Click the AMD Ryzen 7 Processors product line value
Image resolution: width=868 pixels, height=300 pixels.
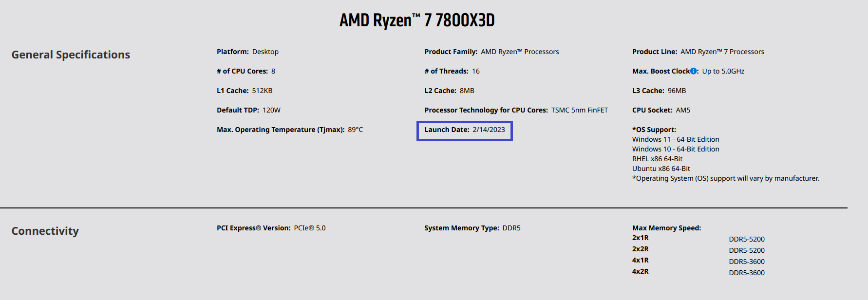pyautogui.click(x=722, y=52)
